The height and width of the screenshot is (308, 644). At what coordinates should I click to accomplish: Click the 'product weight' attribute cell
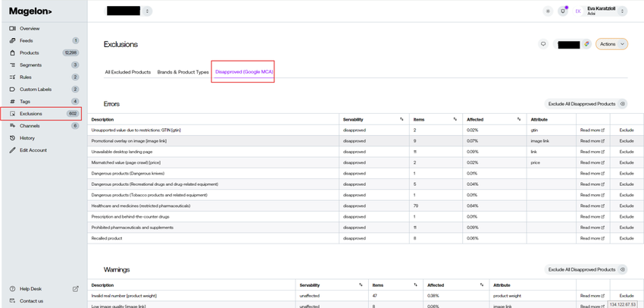(x=507, y=296)
